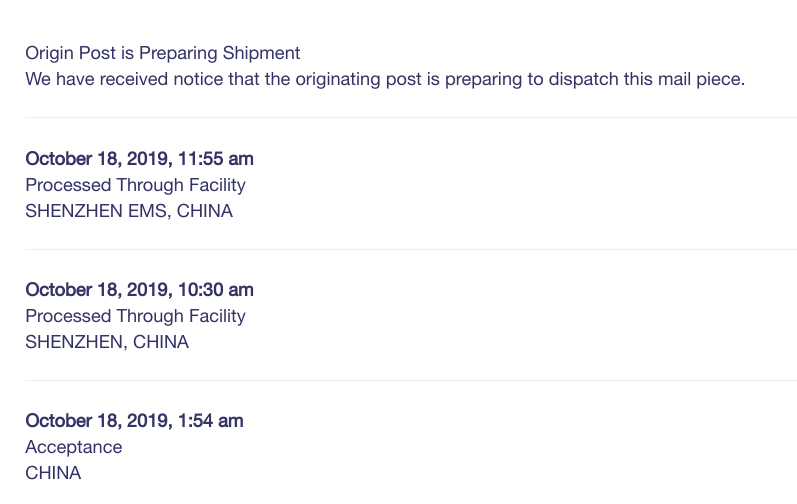The width and height of the screenshot is (797, 504).
Task: Select the SHENZHEN, CHINA location line
Action: [x=107, y=342]
